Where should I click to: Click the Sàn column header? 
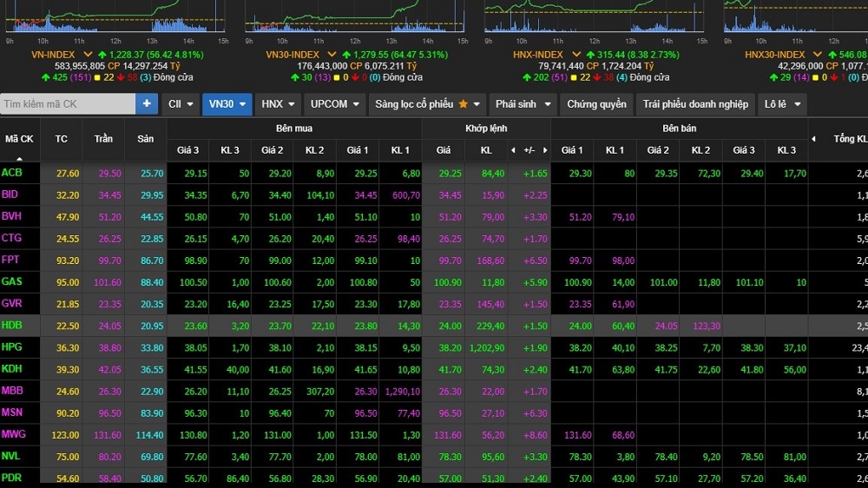coord(146,139)
